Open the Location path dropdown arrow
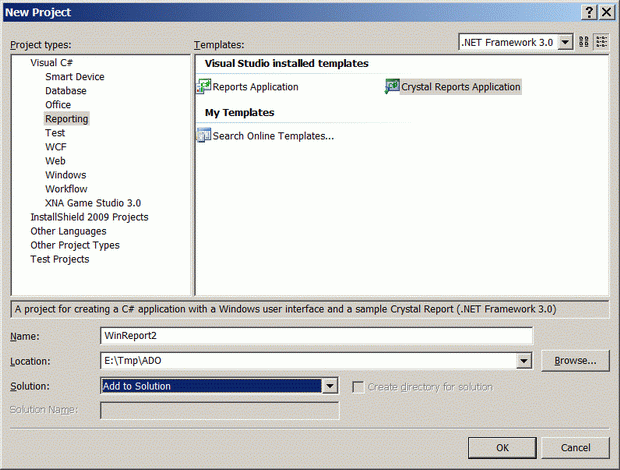620x470 pixels. [x=524, y=361]
